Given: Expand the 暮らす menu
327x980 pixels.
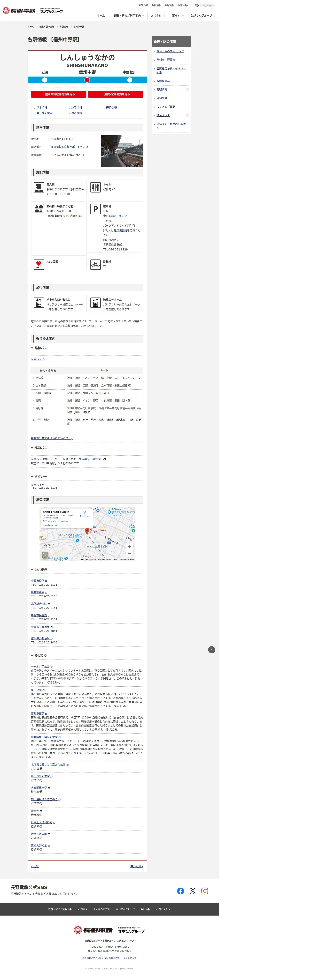Looking at the screenshot, I should click(x=178, y=16).
